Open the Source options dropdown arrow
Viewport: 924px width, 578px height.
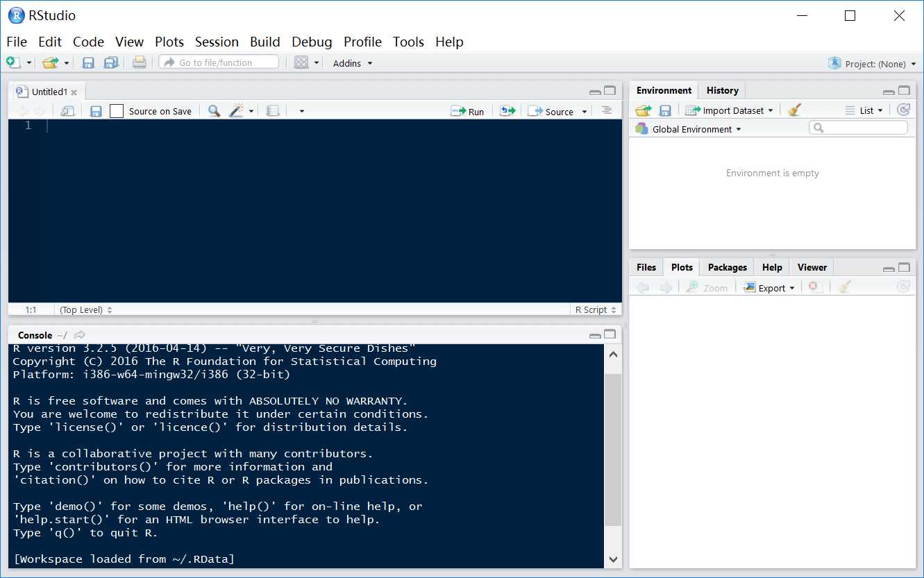585,112
